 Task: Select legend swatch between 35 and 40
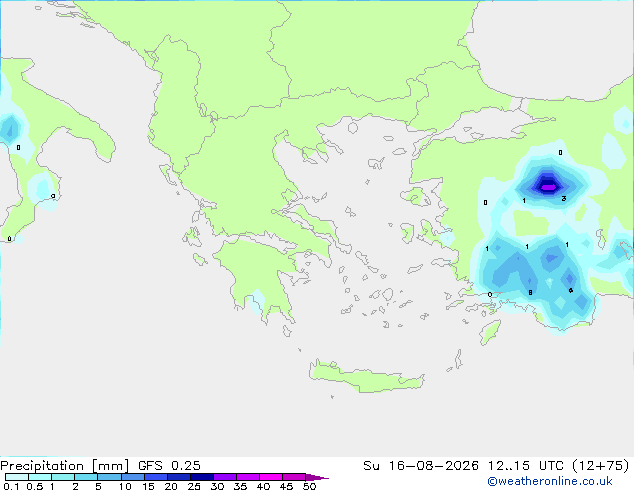[248, 477]
